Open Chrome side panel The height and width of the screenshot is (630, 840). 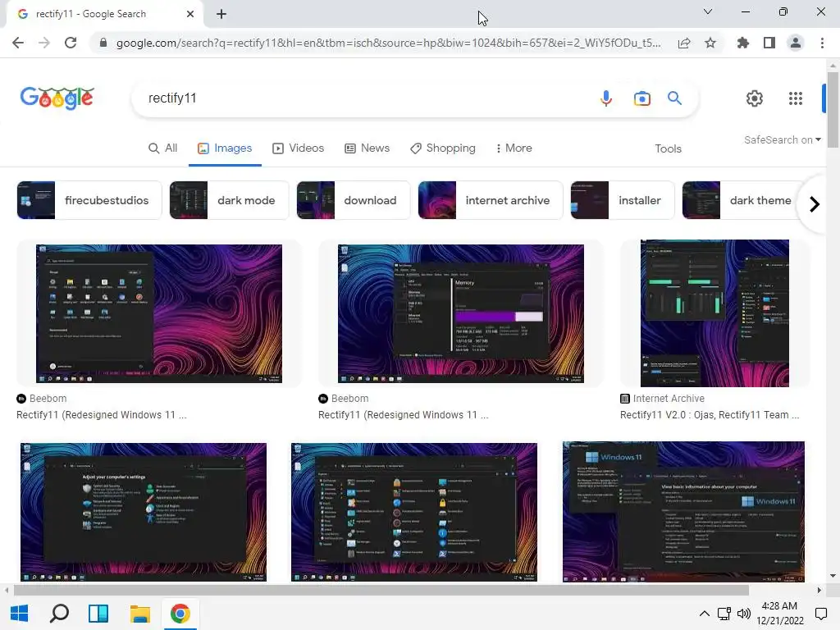pos(769,43)
